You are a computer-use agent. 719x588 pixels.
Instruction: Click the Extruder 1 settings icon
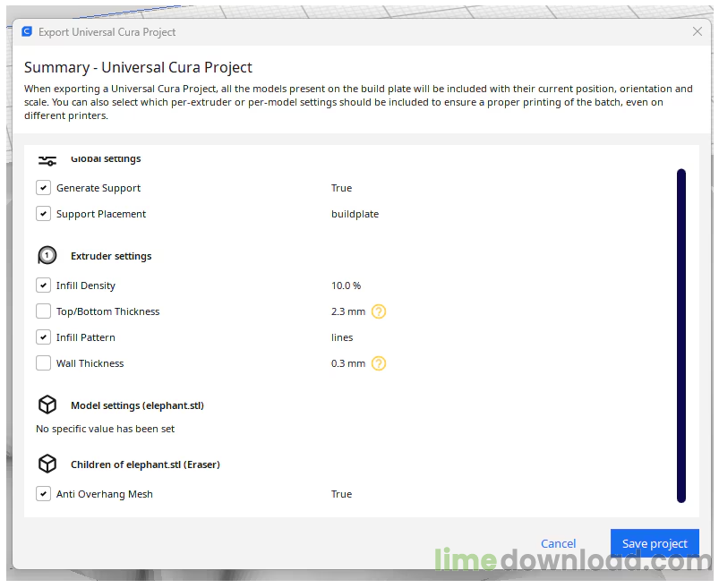[47, 255]
